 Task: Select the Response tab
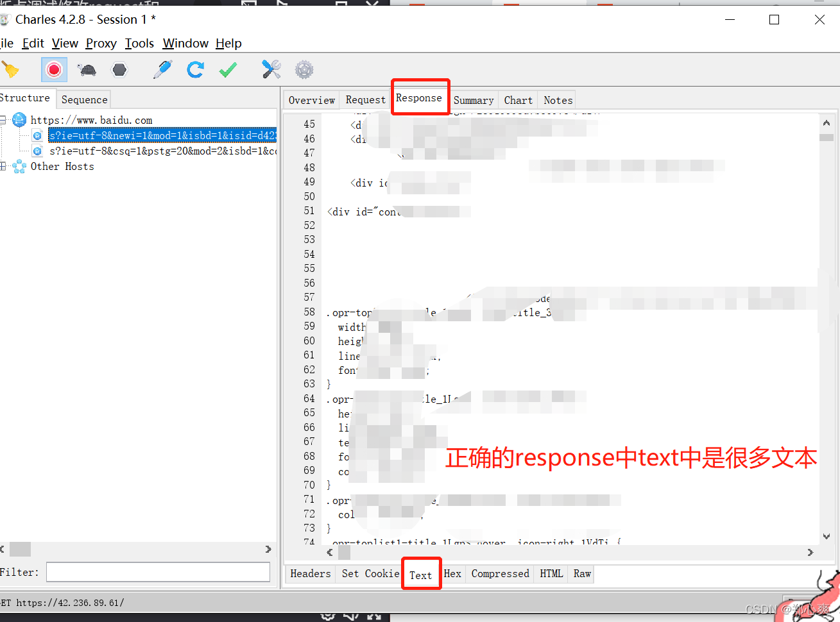click(419, 98)
